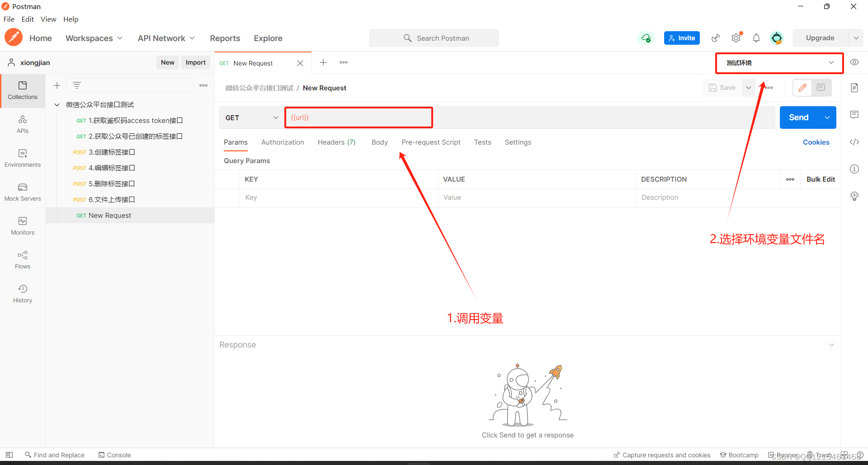Open the notifications bell
Screen dimensions: 868x465
coord(756,38)
